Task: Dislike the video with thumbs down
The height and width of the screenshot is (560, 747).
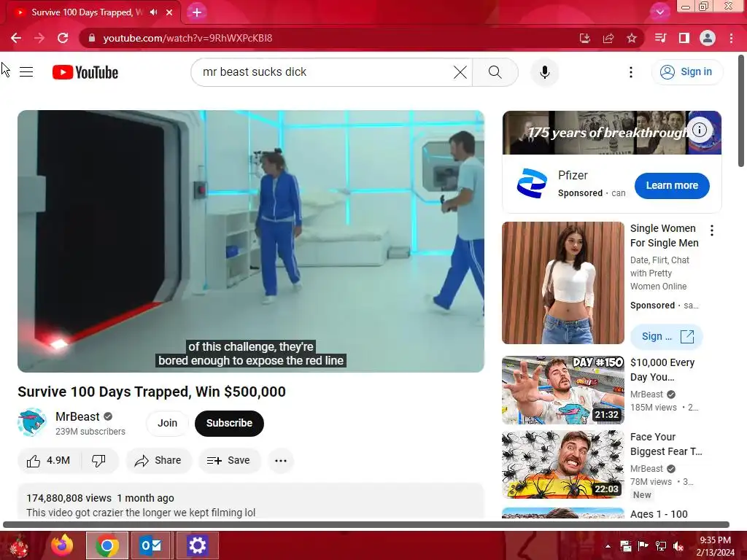Action: pos(99,461)
